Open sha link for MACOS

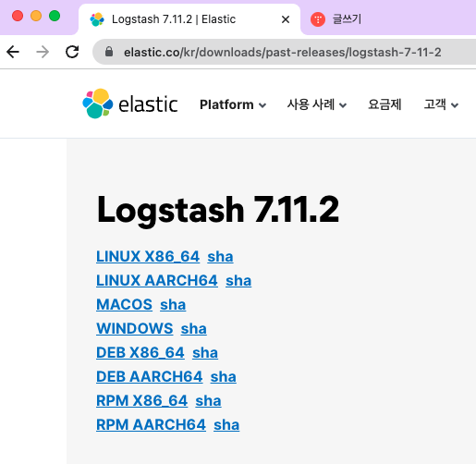(173, 305)
